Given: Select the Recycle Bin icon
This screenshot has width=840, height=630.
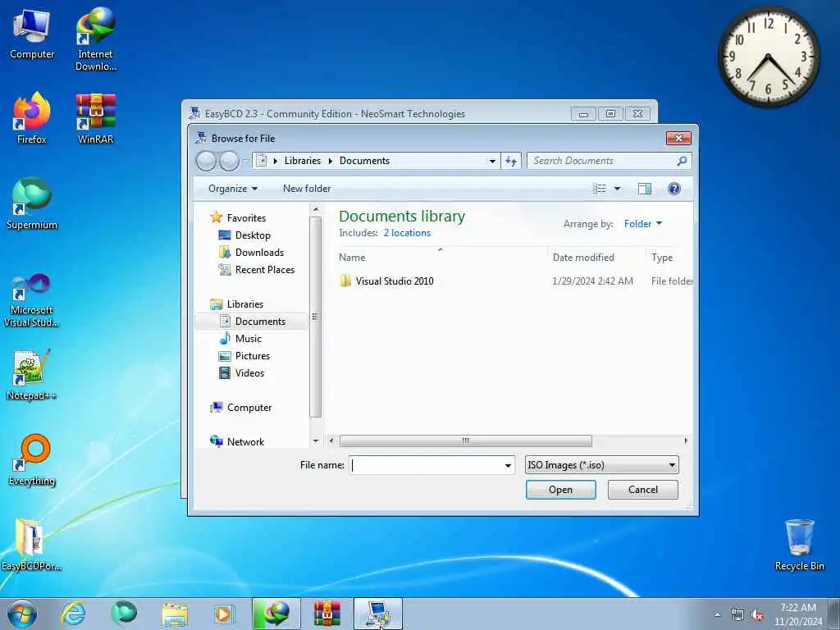Looking at the screenshot, I should 799,545.
